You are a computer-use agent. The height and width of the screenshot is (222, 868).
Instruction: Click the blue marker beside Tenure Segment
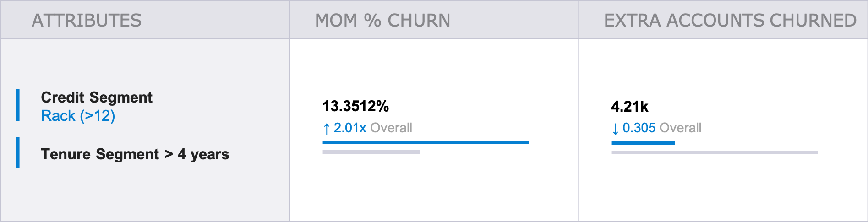[x=18, y=153]
